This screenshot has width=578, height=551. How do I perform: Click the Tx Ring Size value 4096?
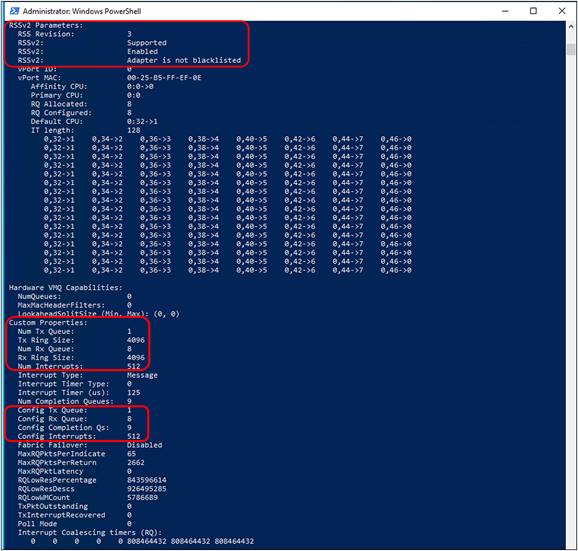pos(136,340)
